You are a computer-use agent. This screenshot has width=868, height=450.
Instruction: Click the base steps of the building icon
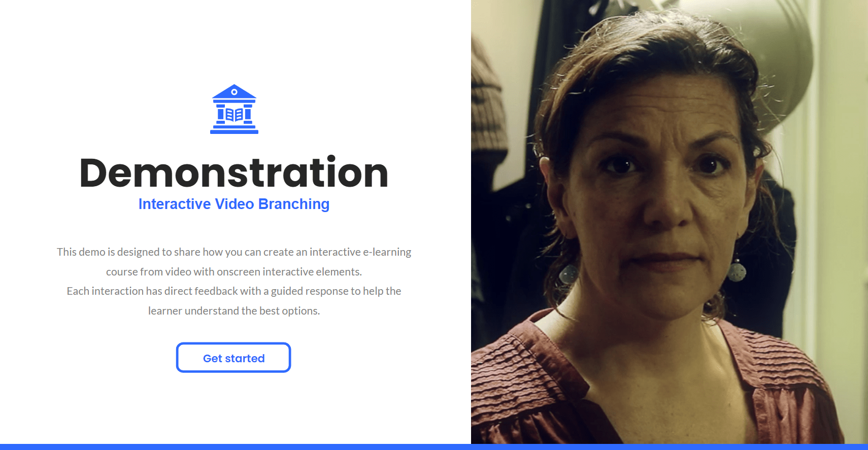pos(234,129)
